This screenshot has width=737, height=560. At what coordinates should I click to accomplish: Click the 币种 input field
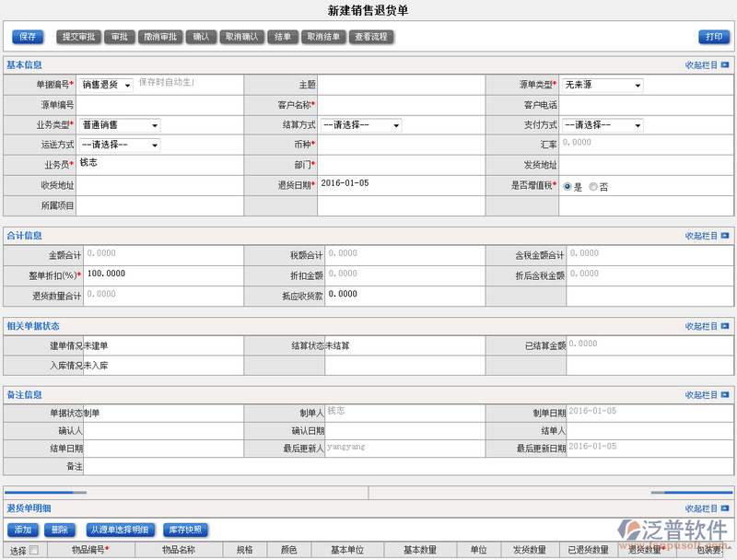(x=402, y=146)
